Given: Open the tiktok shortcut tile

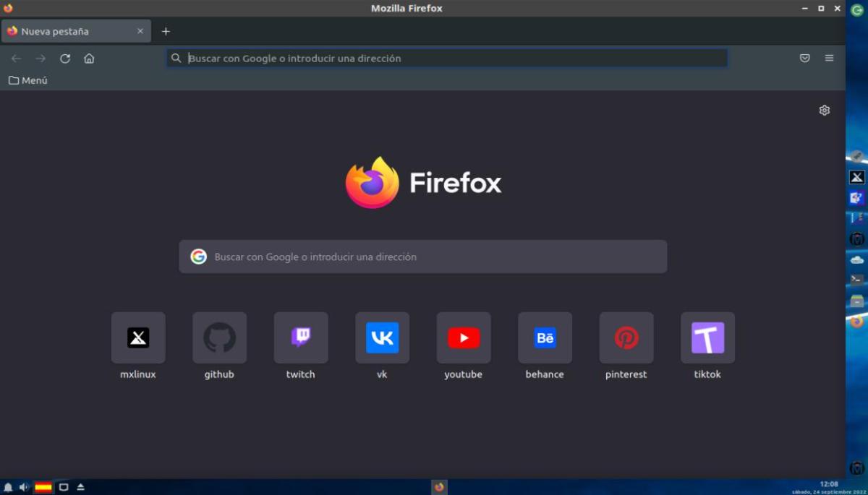Looking at the screenshot, I should click(x=707, y=337).
